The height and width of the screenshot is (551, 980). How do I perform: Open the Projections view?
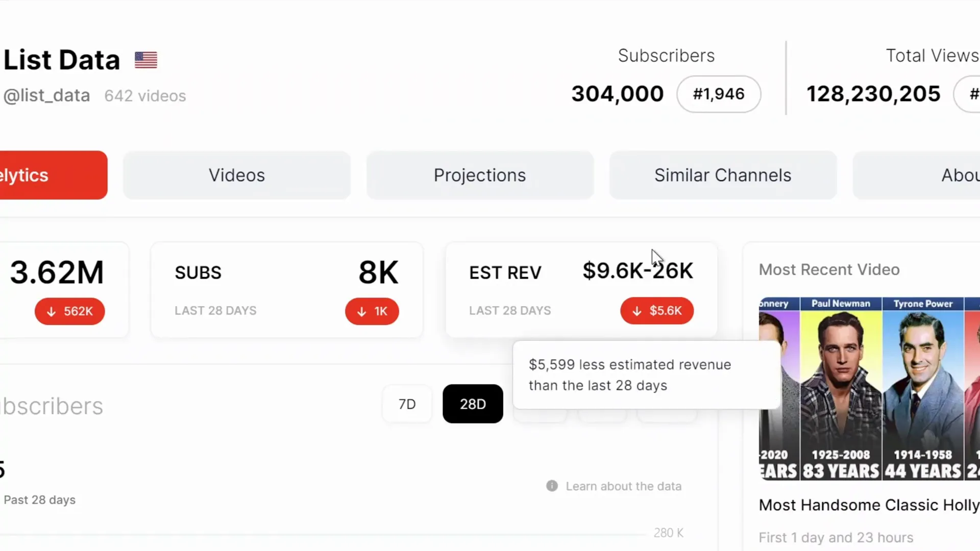[x=479, y=175]
